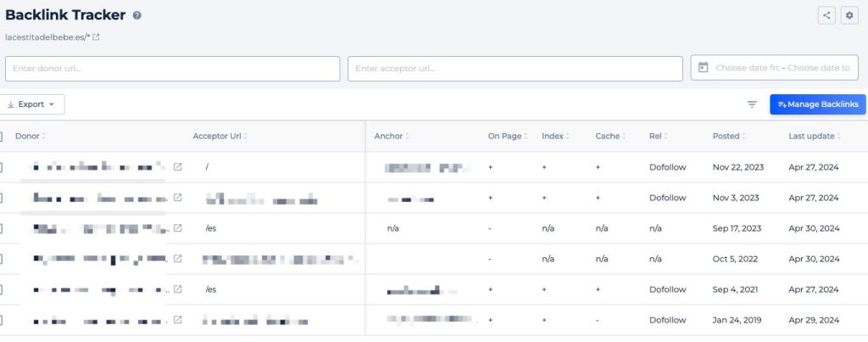This screenshot has height=342, width=868.
Task: Click Dofollow in the Sep 4, 2021 row
Action: pyautogui.click(x=668, y=289)
